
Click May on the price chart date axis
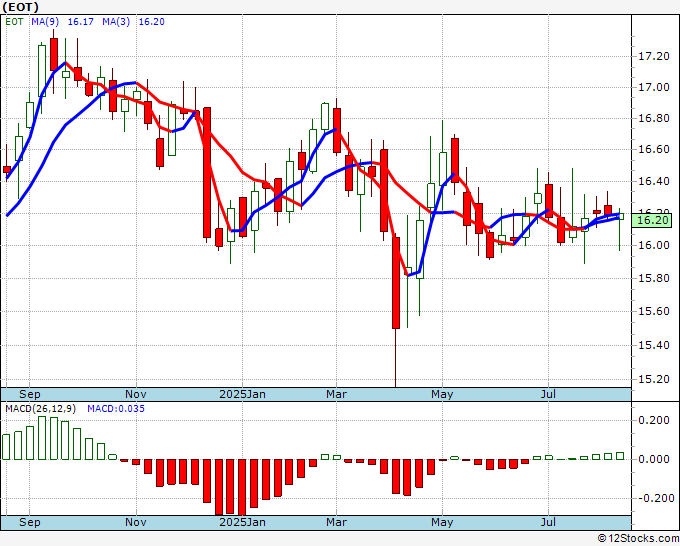click(442, 394)
